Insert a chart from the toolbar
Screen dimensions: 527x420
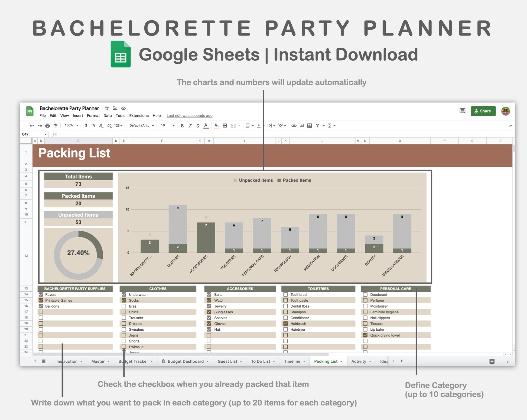(x=310, y=126)
